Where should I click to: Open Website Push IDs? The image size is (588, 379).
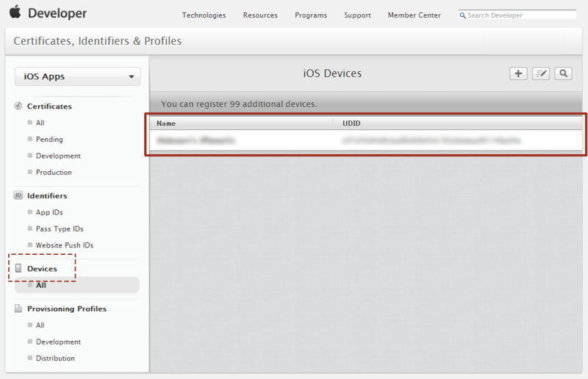point(65,245)
